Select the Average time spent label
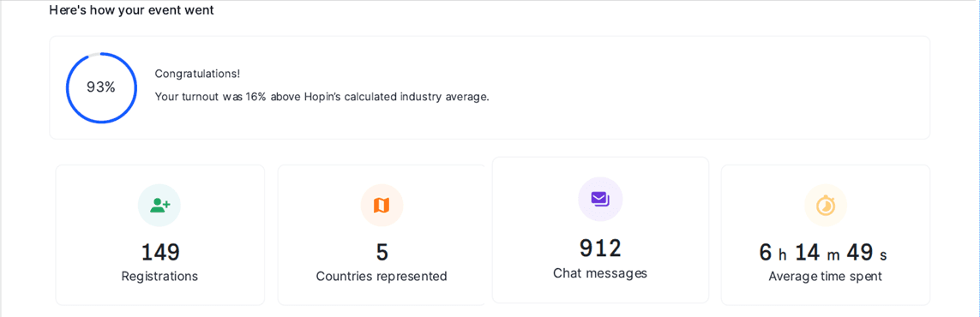The width and height of the screenshot is (980, 317). 825,276
